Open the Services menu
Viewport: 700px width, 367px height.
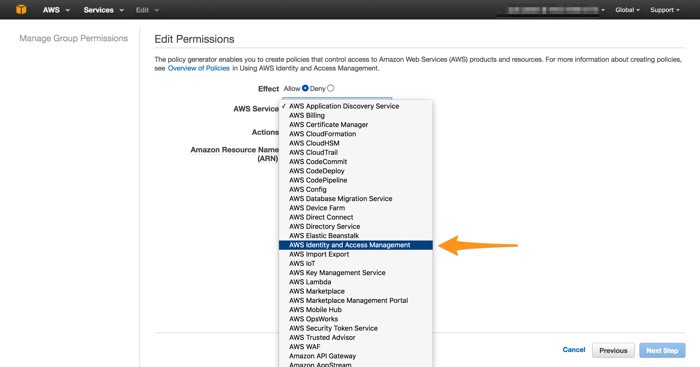click(104, 10)
